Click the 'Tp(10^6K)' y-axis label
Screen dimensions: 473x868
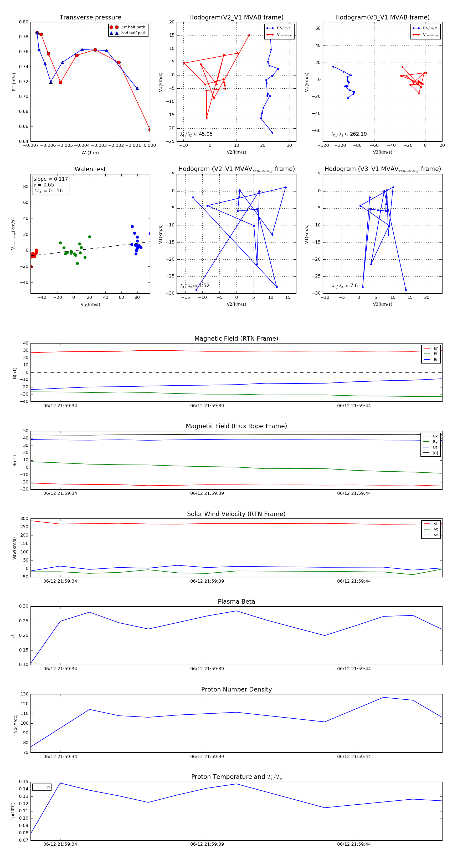(13, 811)
